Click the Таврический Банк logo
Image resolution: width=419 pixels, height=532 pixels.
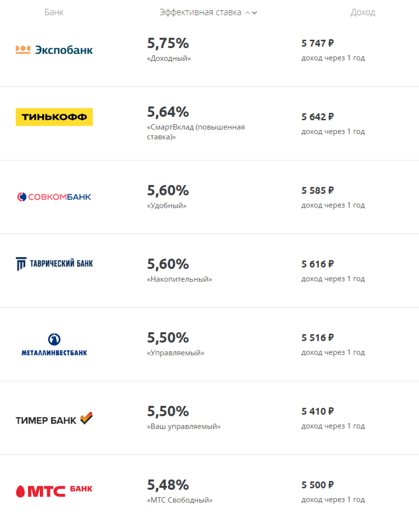click(x=54, y=264)
